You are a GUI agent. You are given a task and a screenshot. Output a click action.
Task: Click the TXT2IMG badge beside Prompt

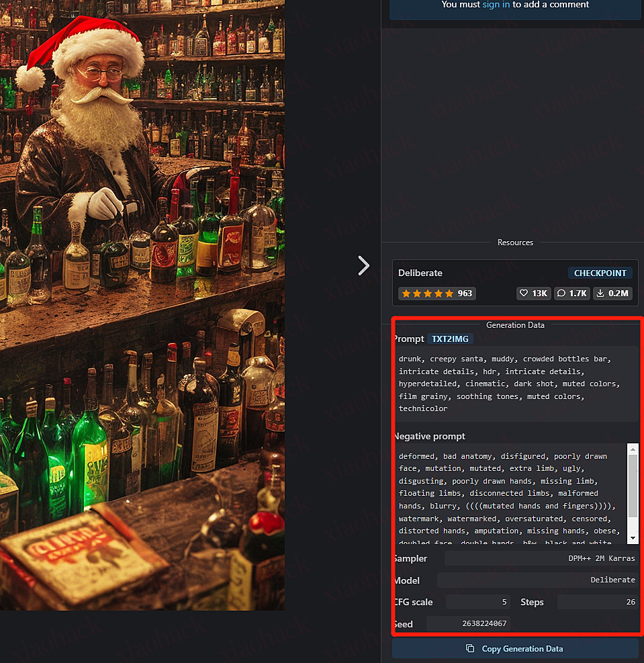coord(450,339)
